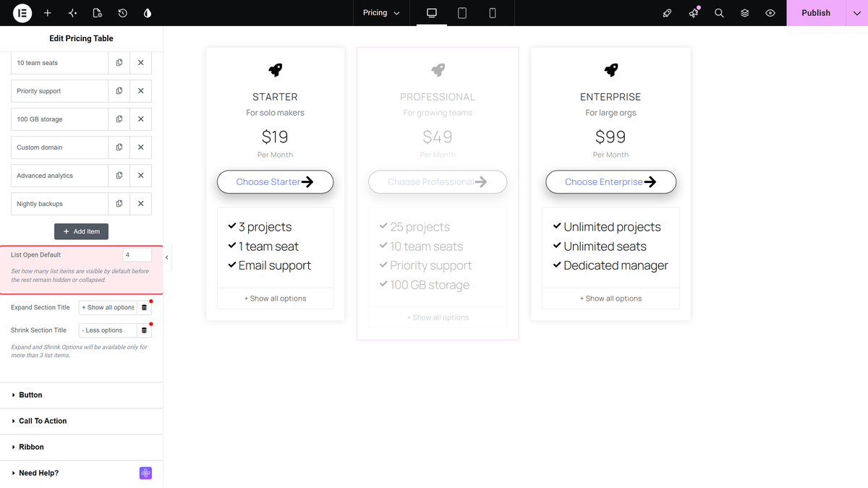
Task: Click the add element plus icon
Action: [48, 13]
